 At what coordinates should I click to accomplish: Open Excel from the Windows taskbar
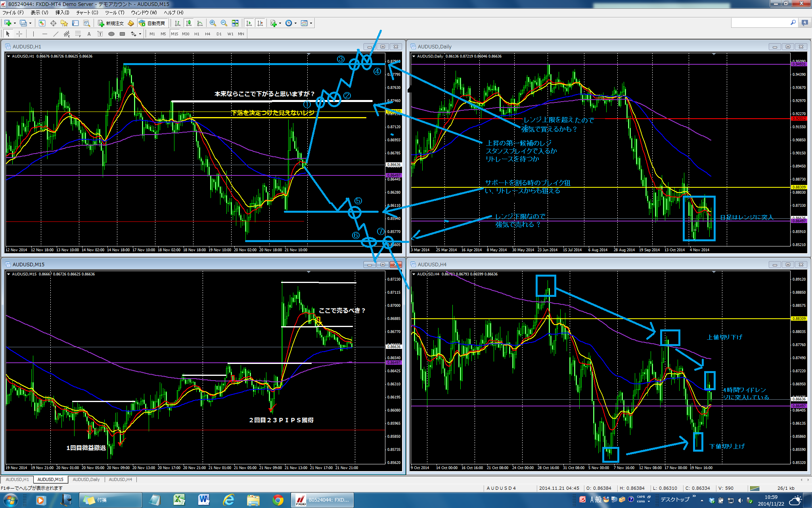tap(179, 500)
